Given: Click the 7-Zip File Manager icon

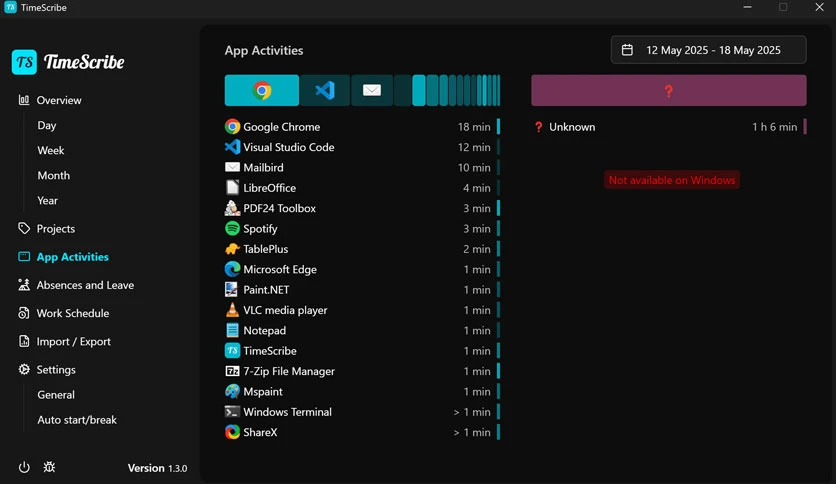Looking at the screenshot, I should 232,370.
